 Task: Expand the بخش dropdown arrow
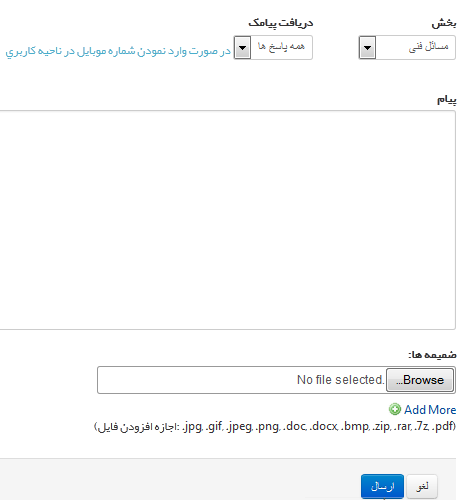367,48
